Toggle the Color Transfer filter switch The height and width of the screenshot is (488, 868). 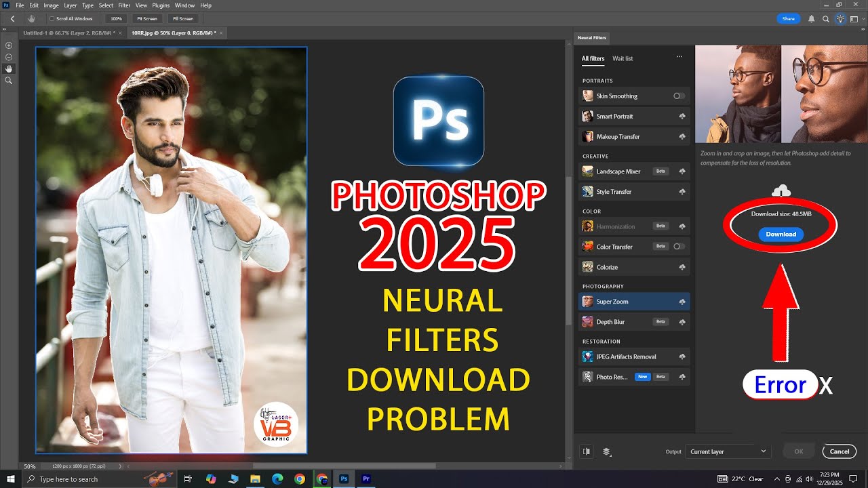click(x=679, y=247)
